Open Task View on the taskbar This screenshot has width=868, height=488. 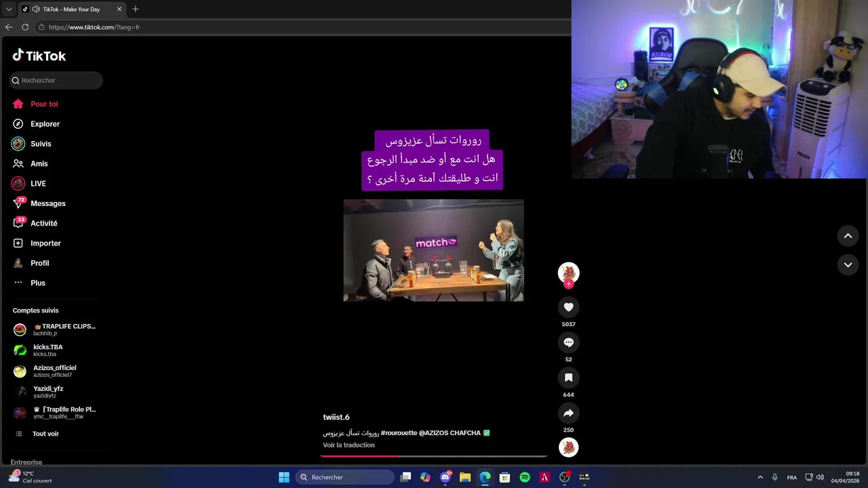pos(406,477)
